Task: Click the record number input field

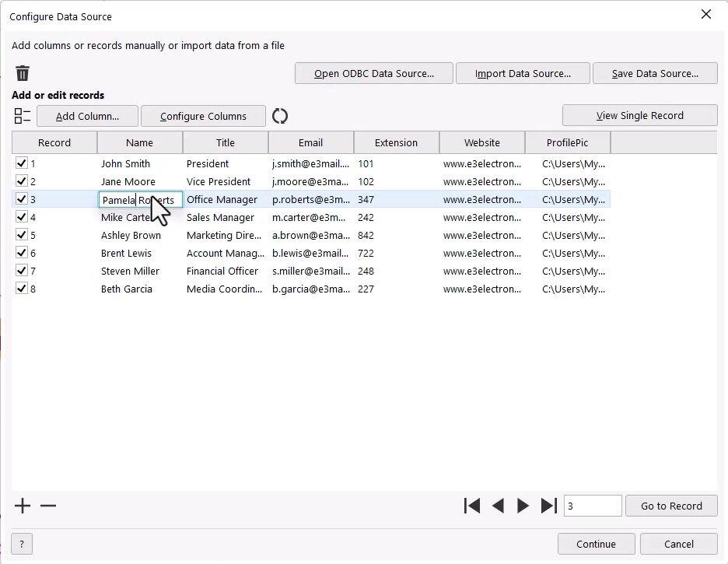Action: click(592, 506)
